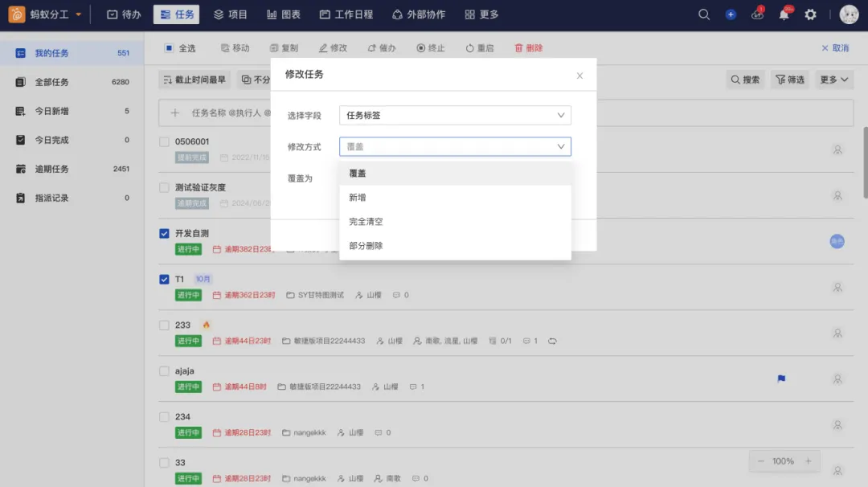The width and height of the screenshot is (868, 487).
Task: Click the blue flag icon on ajaja task
Action: pos(781,379)
